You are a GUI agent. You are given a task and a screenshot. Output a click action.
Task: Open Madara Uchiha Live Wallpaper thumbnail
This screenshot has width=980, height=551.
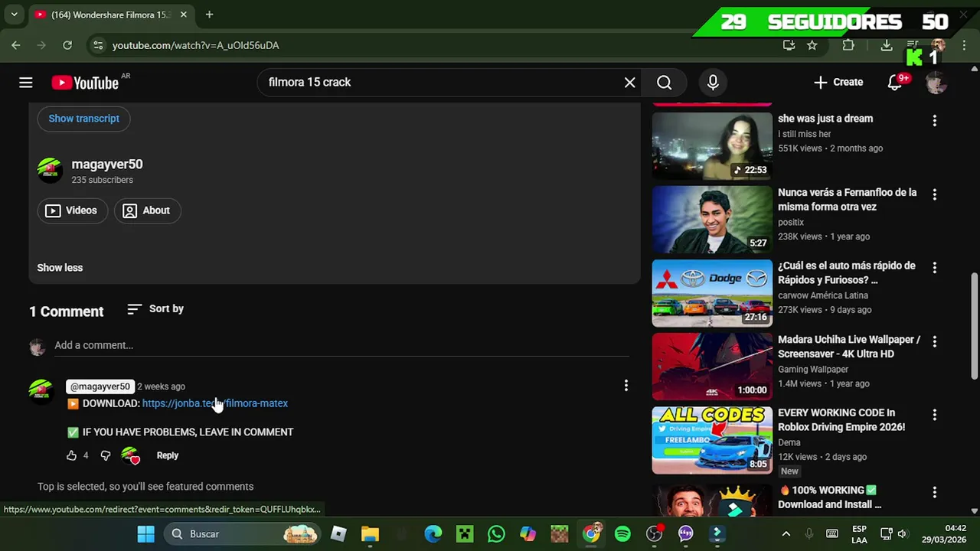[712, 366]
